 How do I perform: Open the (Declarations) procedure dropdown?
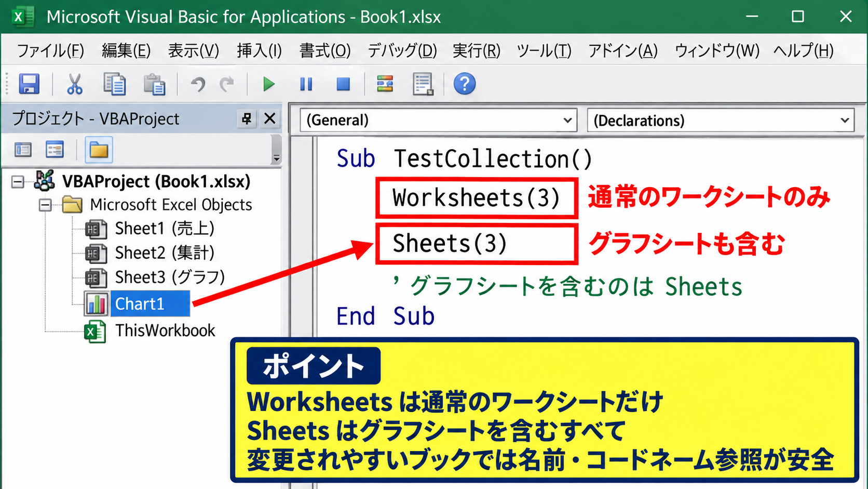721,121
